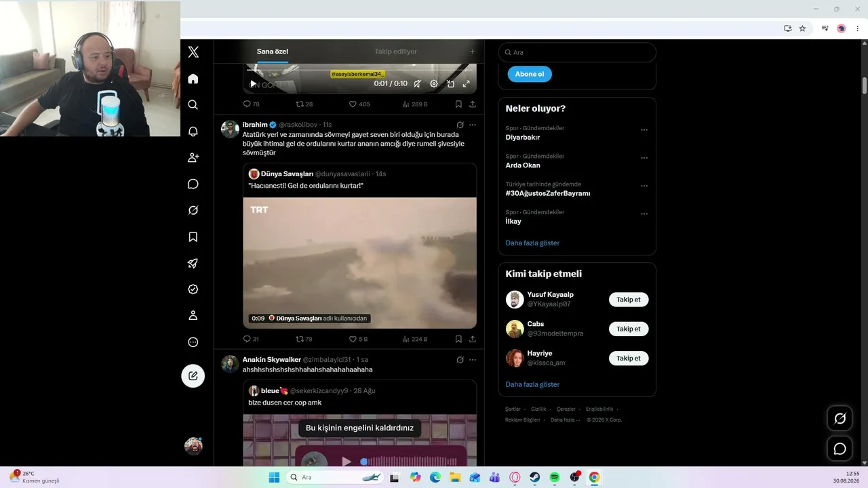This screenshot has height=488, width=868.
Task: Play the top video in the feed
Action: coord(254,84)
